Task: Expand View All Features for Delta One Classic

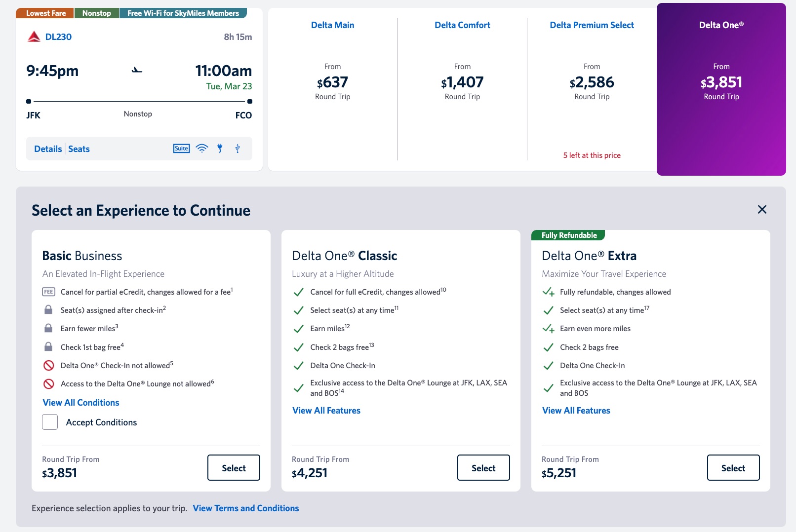Action: click(326, 411)
